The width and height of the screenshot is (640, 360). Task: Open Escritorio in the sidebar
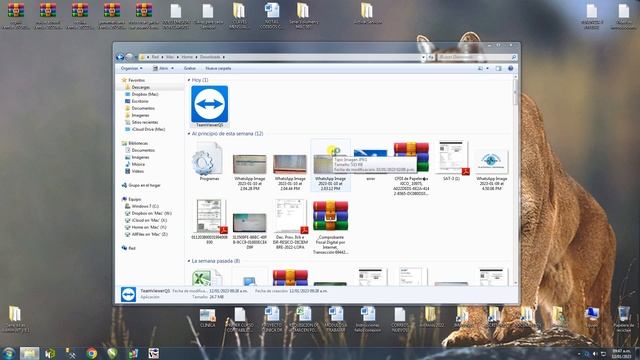(140, 101)
